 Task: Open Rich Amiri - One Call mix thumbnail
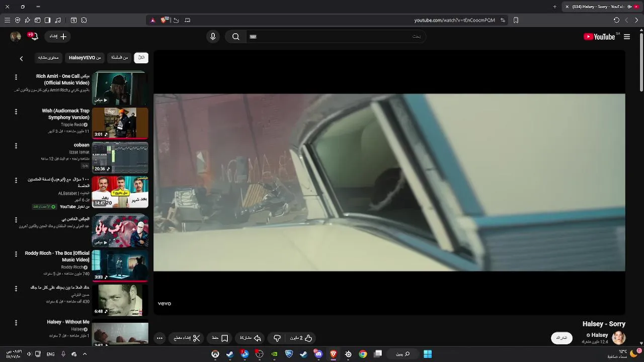tap(120, 87)
